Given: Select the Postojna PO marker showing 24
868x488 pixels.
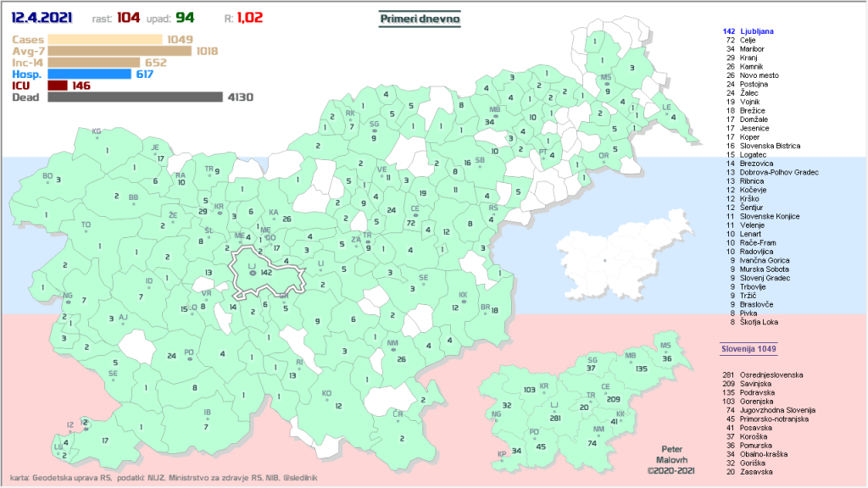Looking at the screenshot, I should point(189,357).
